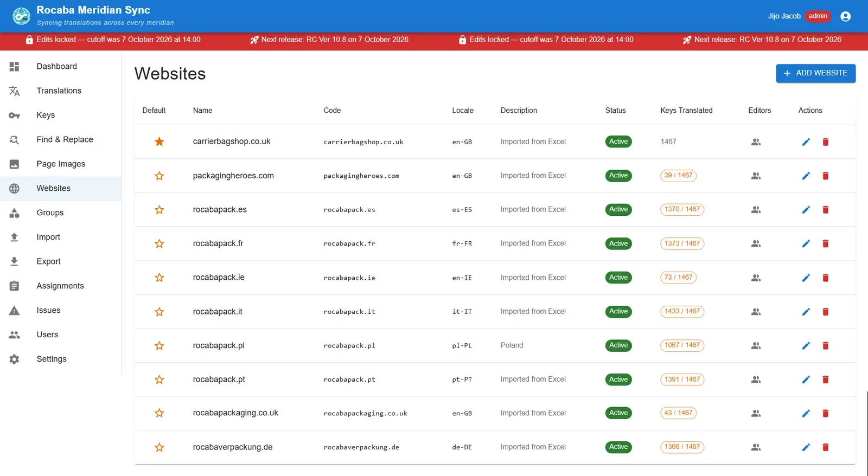This screenshot has height=476, width=868.
Task: Toggle default star for rocabapackaging.co.uk
Action: click(159, 413)
